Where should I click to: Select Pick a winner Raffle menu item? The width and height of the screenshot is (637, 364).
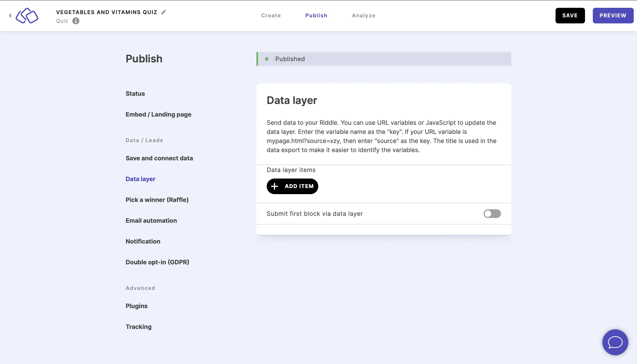click(x=157, y=200)
